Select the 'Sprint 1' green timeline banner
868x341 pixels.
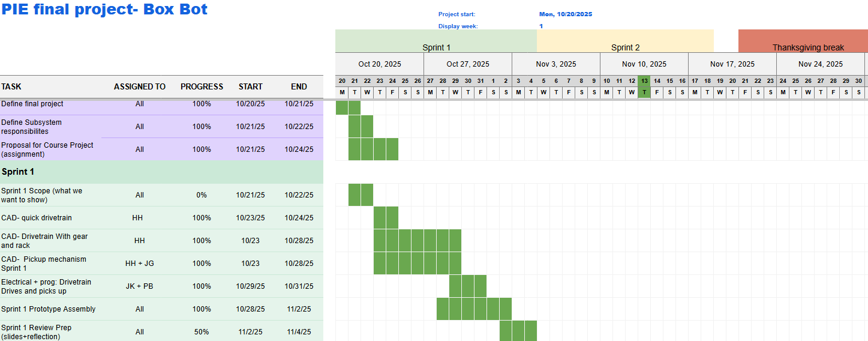pyautogui.click(x=436, y=41)
